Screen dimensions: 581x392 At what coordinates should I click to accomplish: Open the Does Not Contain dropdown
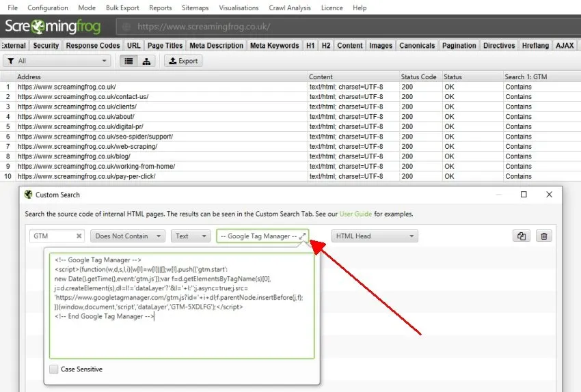(127, 236)
